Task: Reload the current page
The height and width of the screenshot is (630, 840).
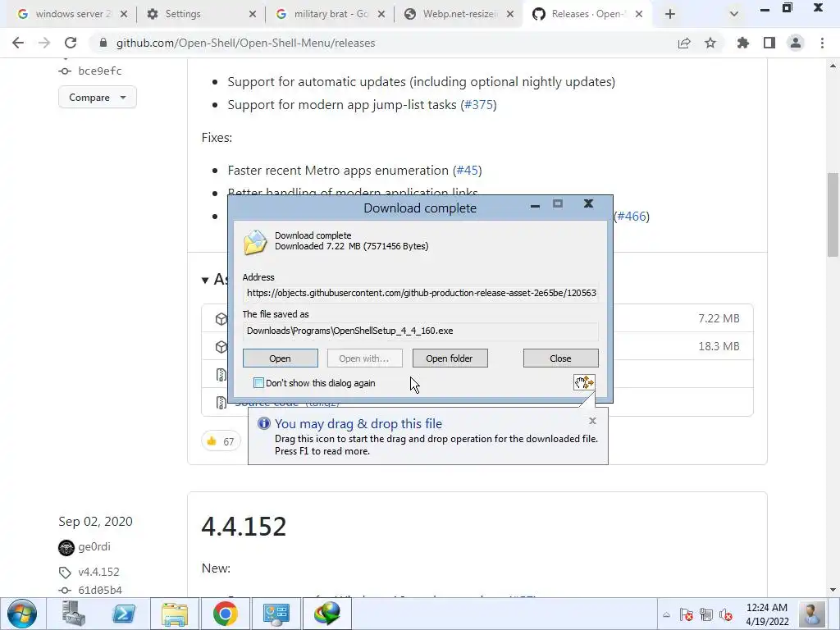Action: click(71, 43)
